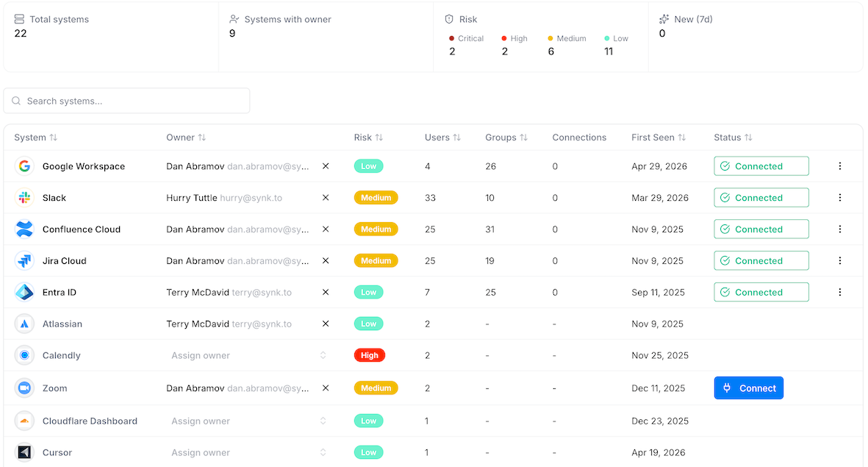
Task: Click the Connections column header
Action: (579, 138)
